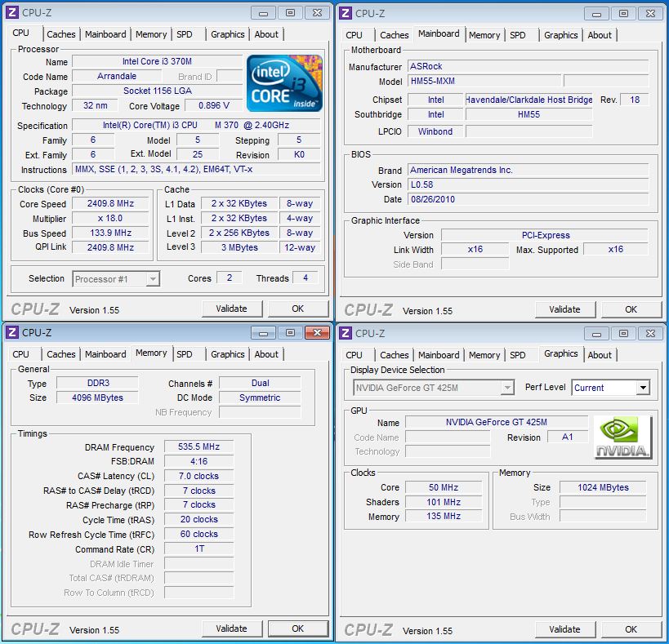
Task: Open Graphics tab in Memory window
Action: tap(227, 354)
